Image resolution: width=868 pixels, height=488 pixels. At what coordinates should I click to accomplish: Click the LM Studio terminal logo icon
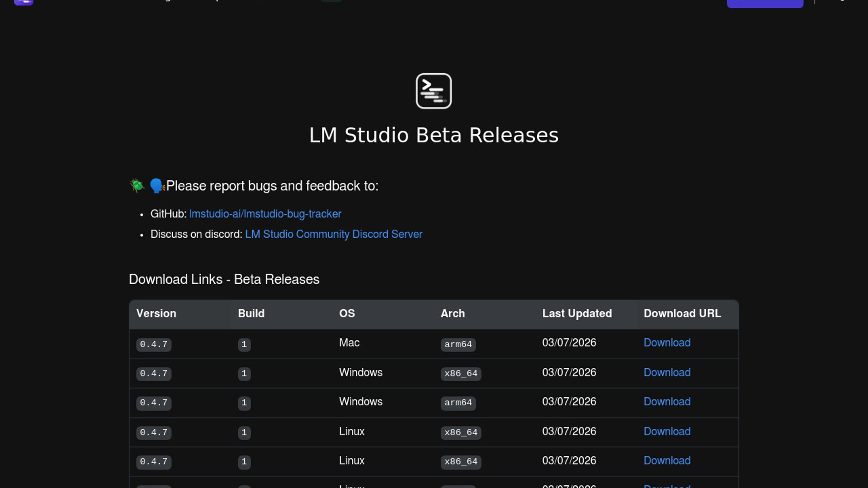434,91
